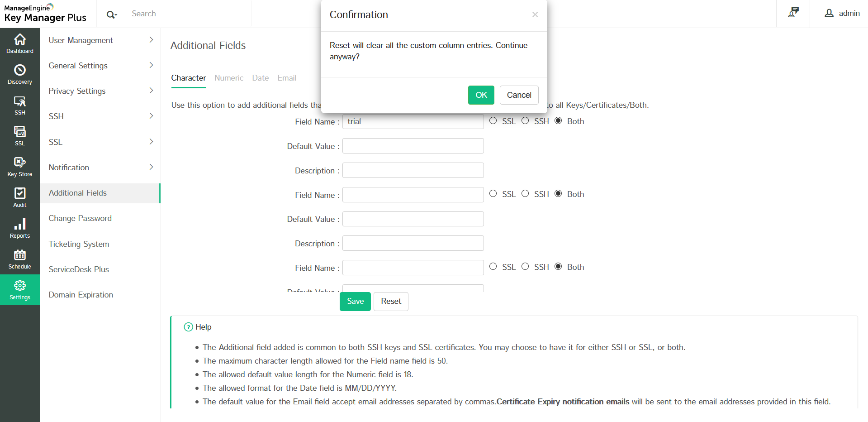This screenshot has height=422, width=868.
Task: Go to the Discovery section
Action: [x=20, y=74]
